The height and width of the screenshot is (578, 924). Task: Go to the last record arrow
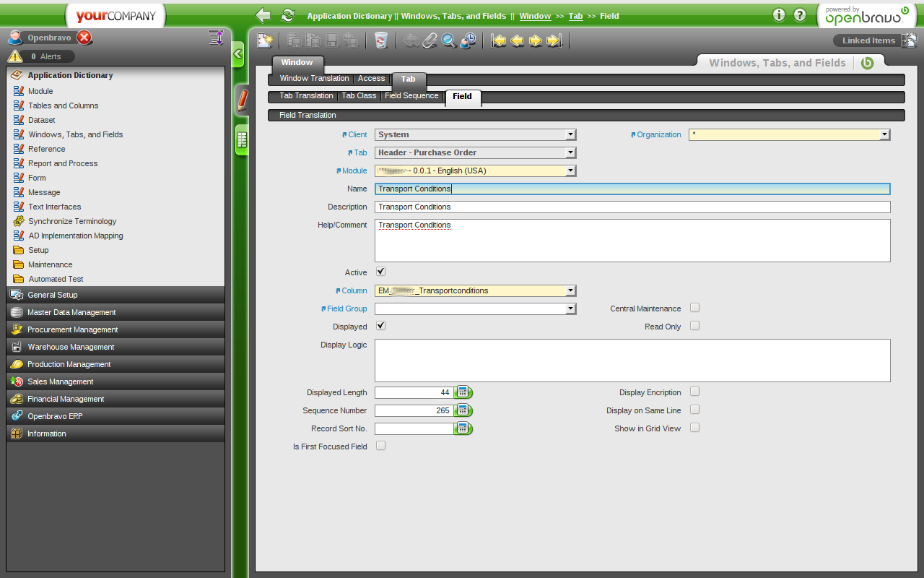554,40
